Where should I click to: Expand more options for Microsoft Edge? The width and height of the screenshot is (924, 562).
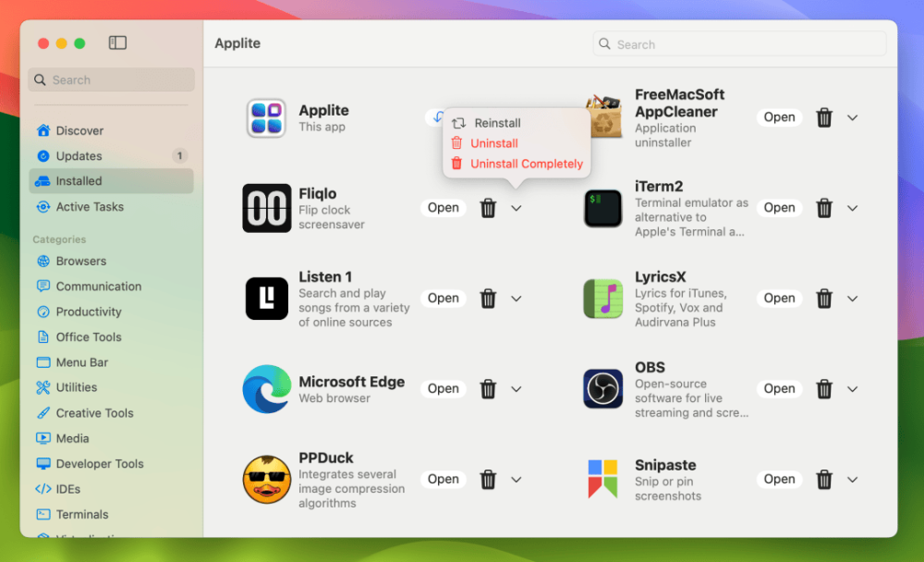[x=517, y=388]
